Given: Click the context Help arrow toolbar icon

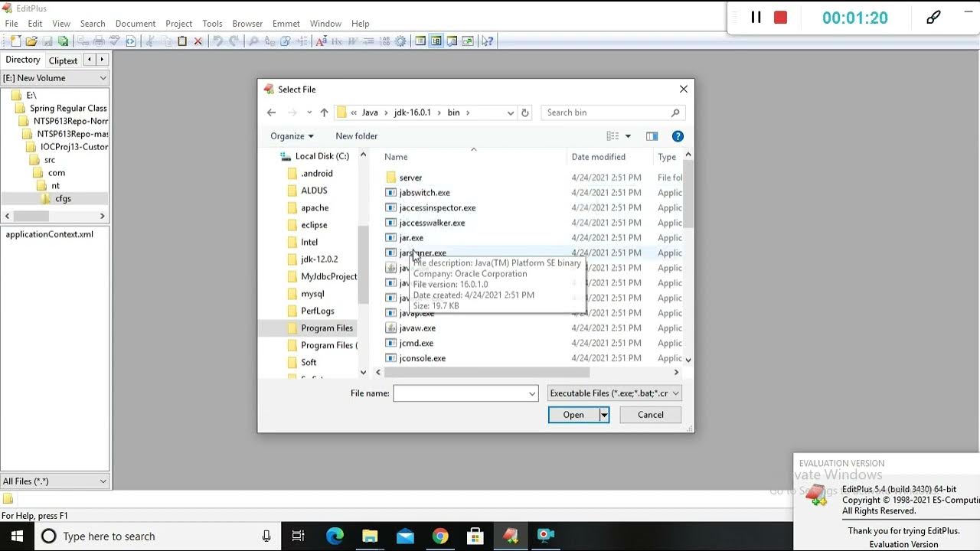Looking at the screenshot, I should click(x=488, y=41).
